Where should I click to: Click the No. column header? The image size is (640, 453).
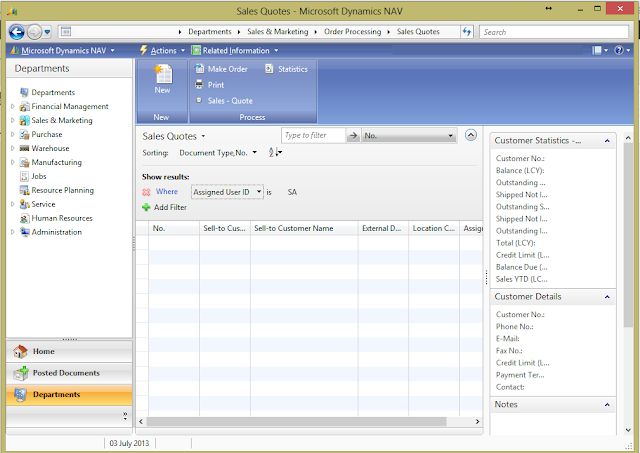click(x=174, y=229)
